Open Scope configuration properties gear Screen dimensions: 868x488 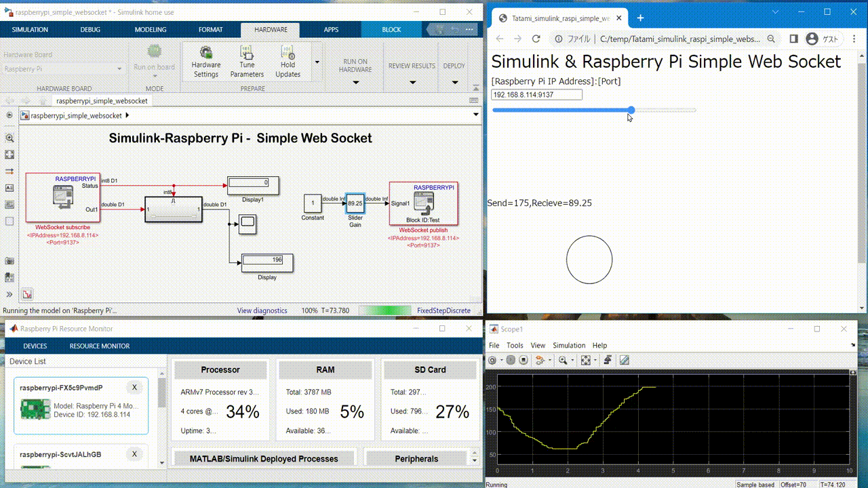click(492, 360)
